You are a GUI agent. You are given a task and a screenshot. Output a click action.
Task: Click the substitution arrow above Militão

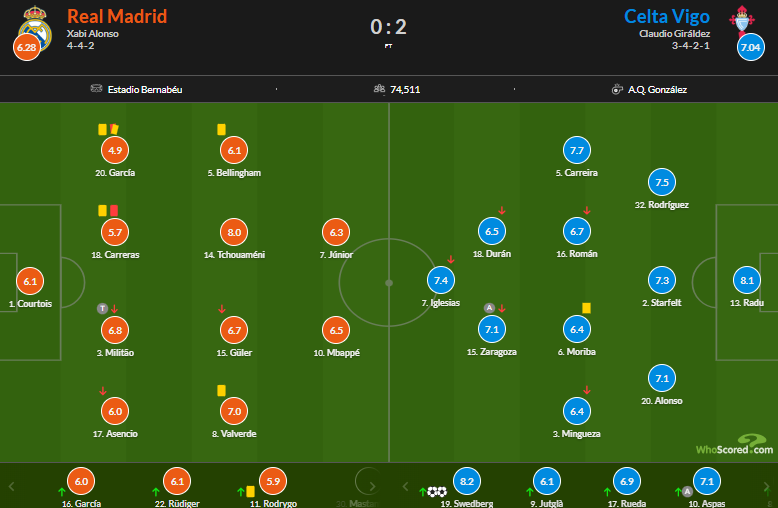pyautogui.click(x=114, y=309)
